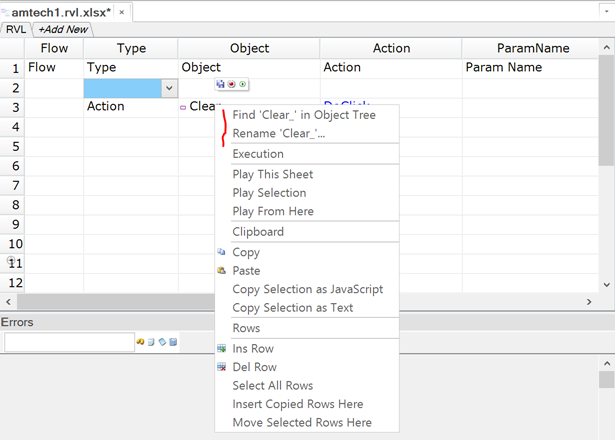This screenshot has height=440, width=615.
Task: Choose 'Play This Sheet' from context menu
Action: pos(272,174)
